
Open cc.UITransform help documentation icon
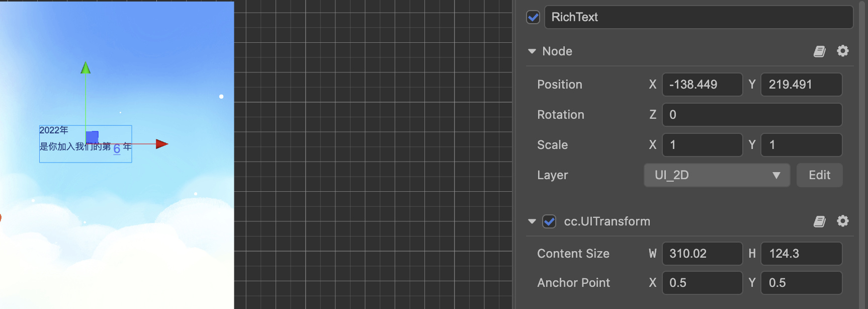(x=820, y=221)
